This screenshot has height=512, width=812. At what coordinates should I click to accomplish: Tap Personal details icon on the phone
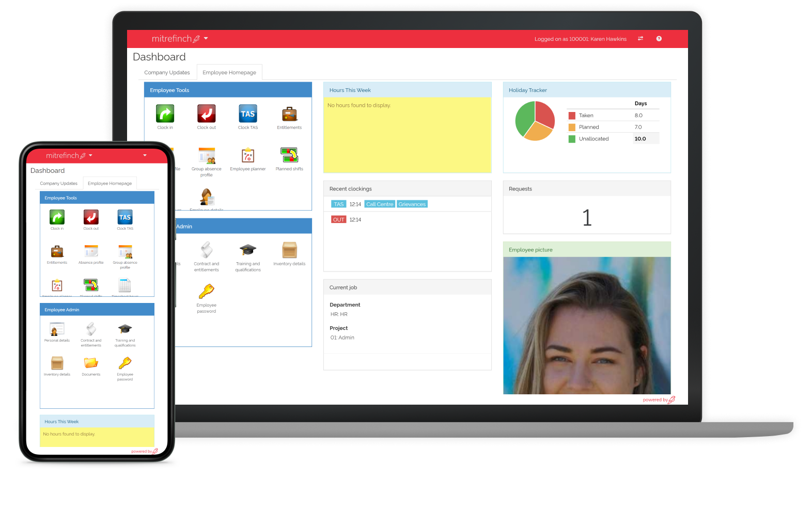(57, 329)
